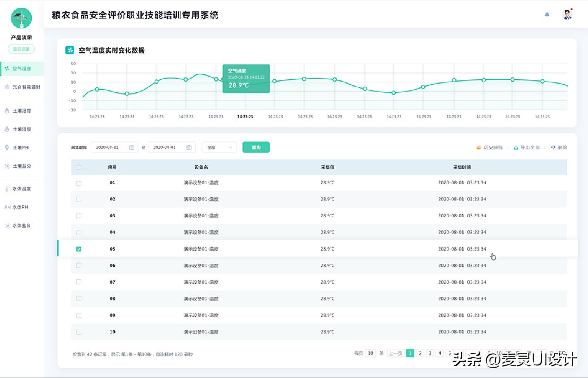Click the 查询 search button
Image resolution: width=588 pixels, height=378 pixels.
[256, 147]
